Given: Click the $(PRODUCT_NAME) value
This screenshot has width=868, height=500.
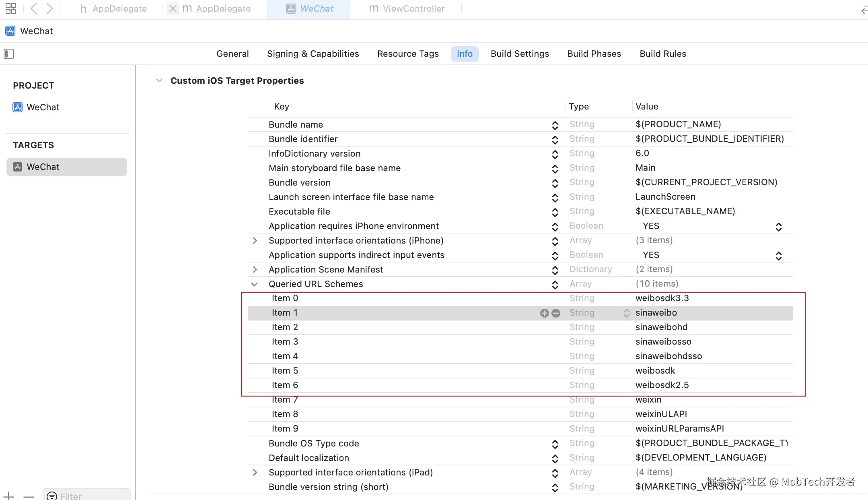Looking at the screenshot, I should point(678,124).
